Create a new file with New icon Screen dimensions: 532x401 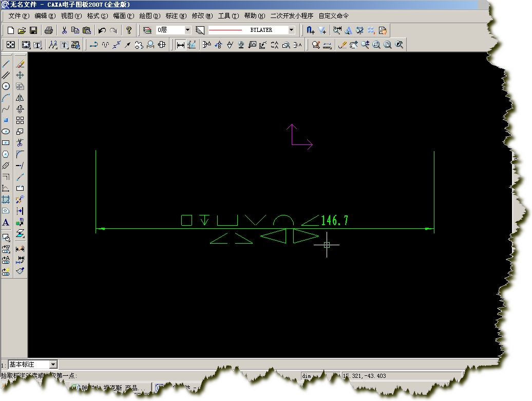coord(10,30)
